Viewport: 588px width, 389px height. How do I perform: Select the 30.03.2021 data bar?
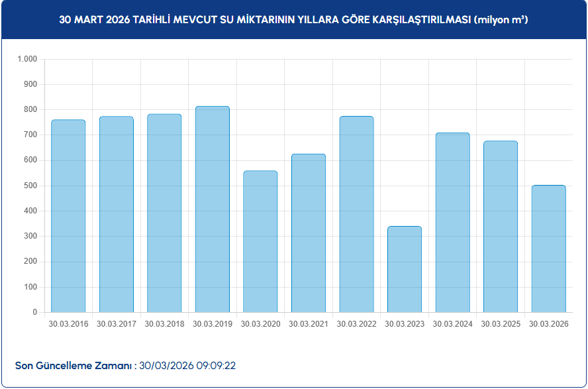(309, 233)
